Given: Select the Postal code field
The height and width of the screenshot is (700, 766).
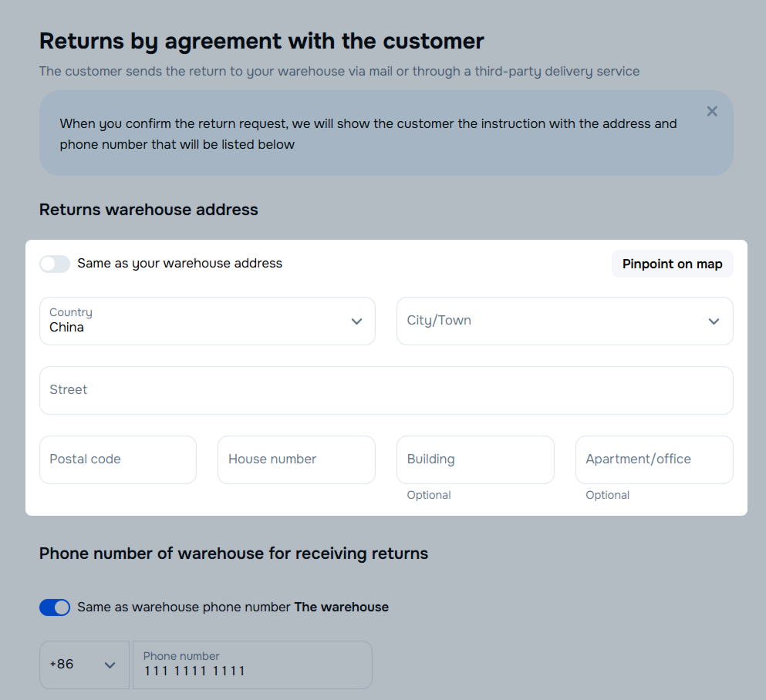Looking at the screenshot, I should coord(118,459).
